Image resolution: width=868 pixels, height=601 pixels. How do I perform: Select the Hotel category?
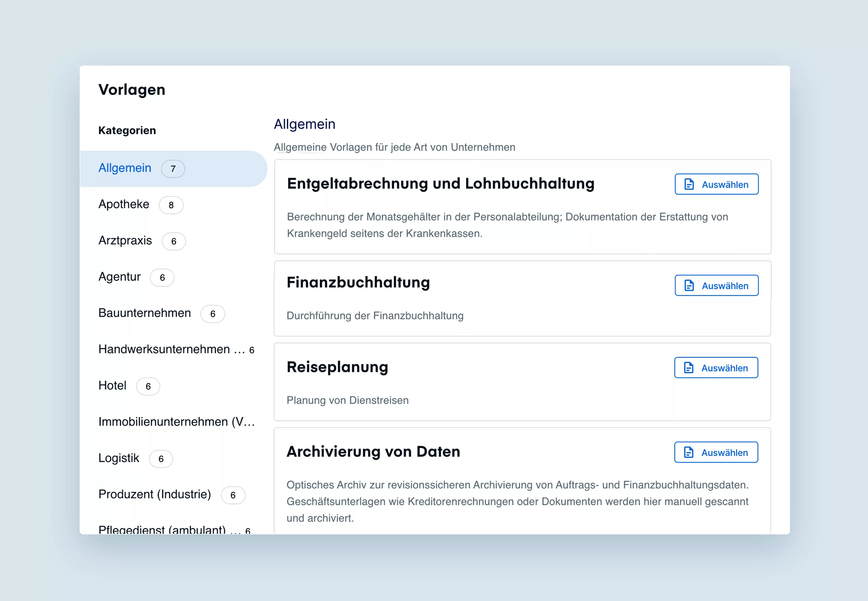point(174,386)
